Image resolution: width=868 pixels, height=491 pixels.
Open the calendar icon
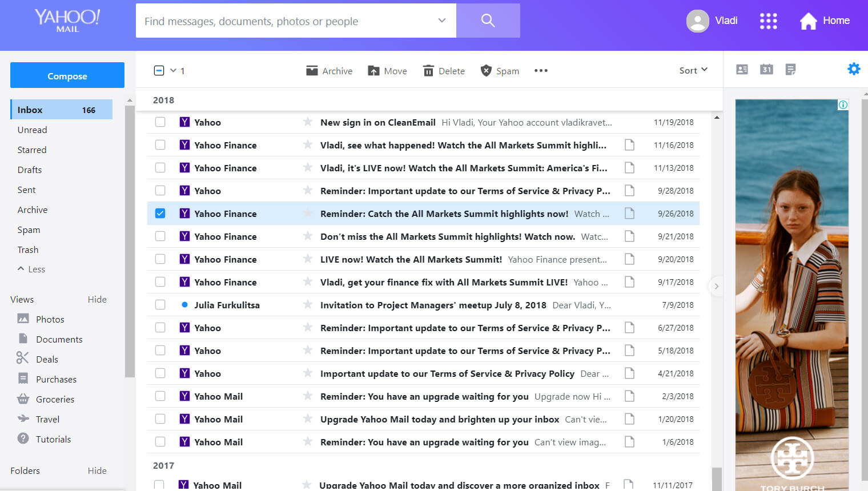[766, 70]
